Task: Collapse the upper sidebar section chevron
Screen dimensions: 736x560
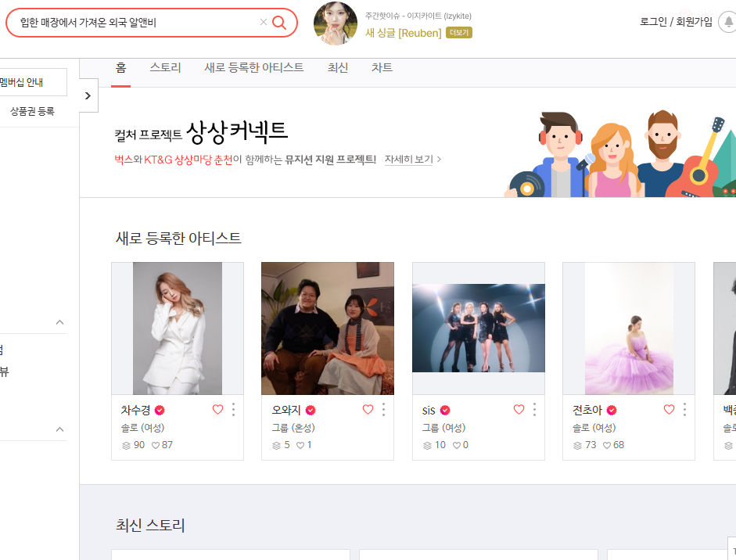Action: pos(60,321)
